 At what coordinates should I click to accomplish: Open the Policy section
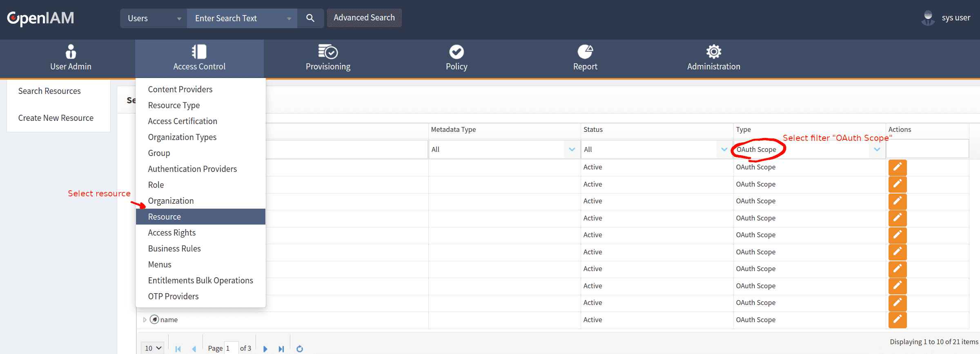pyautogui.click(x=456, y=58)
